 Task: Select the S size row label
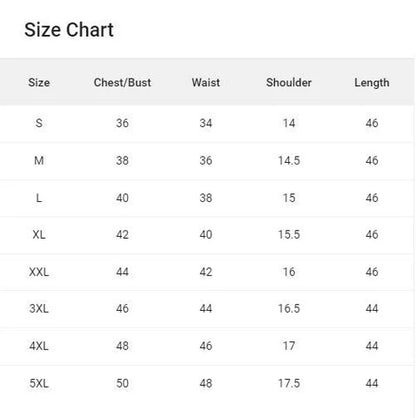pyautogui.click(x=39, y=123)
